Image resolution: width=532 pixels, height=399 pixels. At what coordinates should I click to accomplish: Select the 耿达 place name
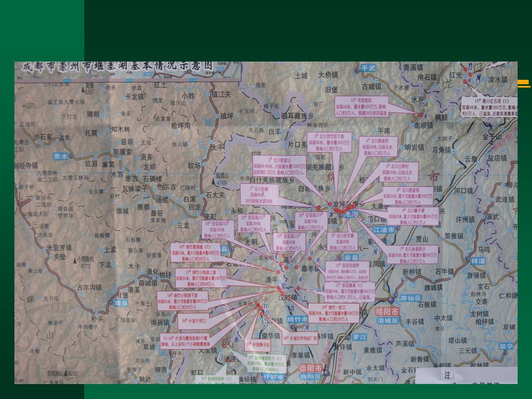(x=145, y=379)
